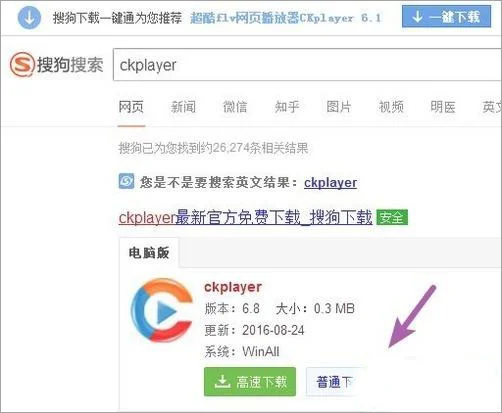Viewport: 502px width, 413px height.
Task: Switch to the 知乎 tab
Action: [x=287, y=107]
